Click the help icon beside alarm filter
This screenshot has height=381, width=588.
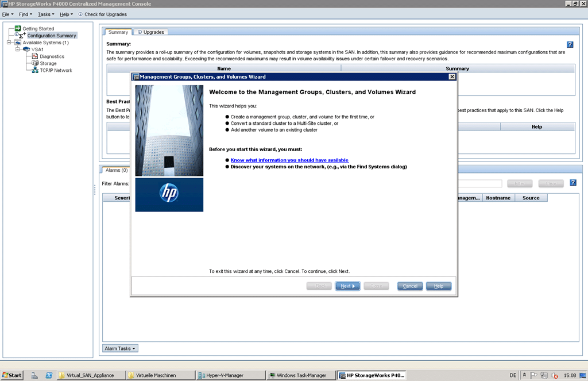[x=572, y=183]
